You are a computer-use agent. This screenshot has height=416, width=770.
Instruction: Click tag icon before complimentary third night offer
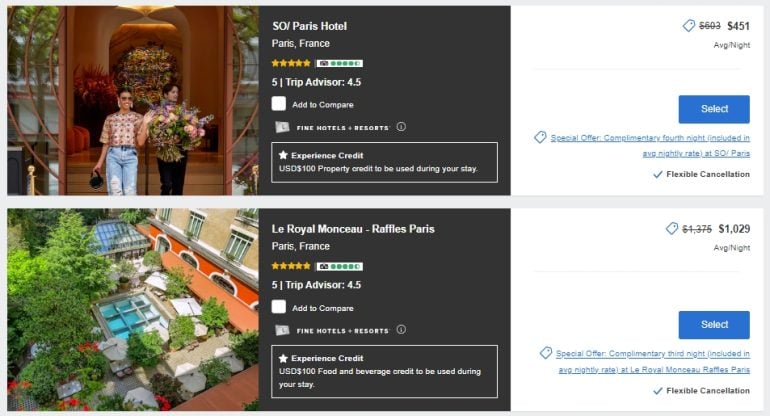546,353
